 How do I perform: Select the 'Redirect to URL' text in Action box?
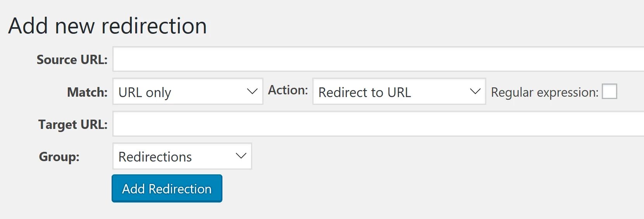365,92
